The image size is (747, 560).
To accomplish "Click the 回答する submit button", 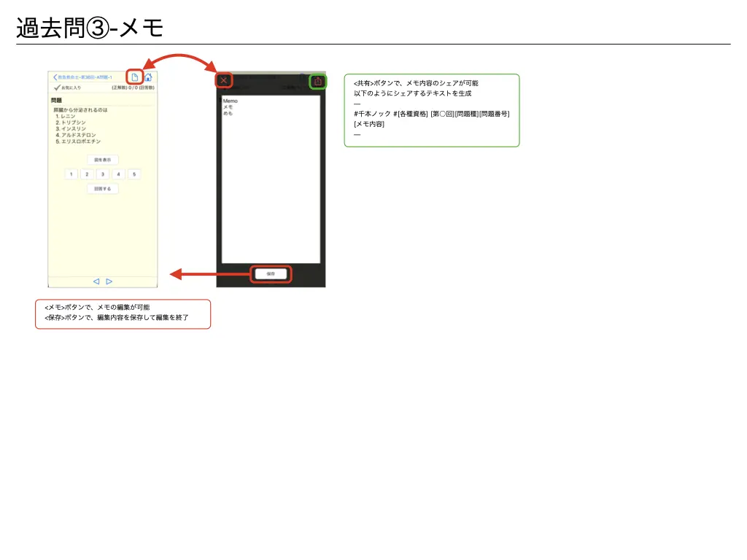I will click(x=102, y=189).
